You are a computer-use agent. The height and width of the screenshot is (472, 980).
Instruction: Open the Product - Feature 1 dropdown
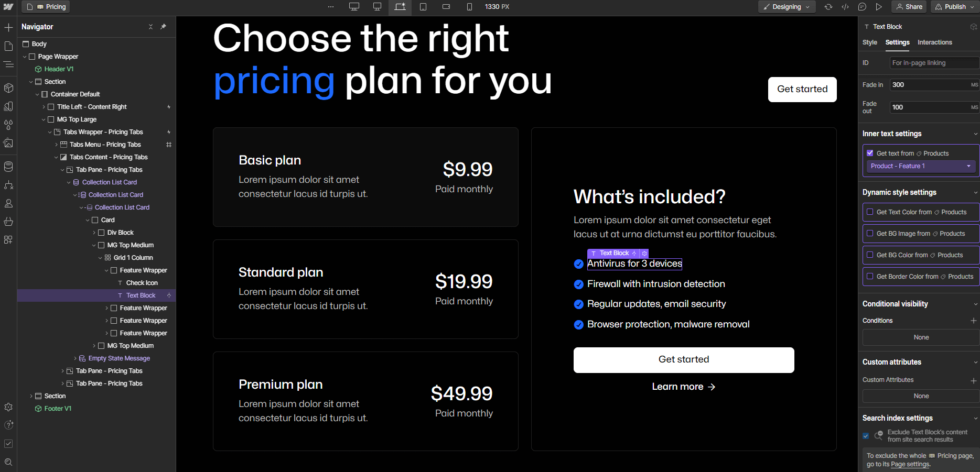coord(920,166)
